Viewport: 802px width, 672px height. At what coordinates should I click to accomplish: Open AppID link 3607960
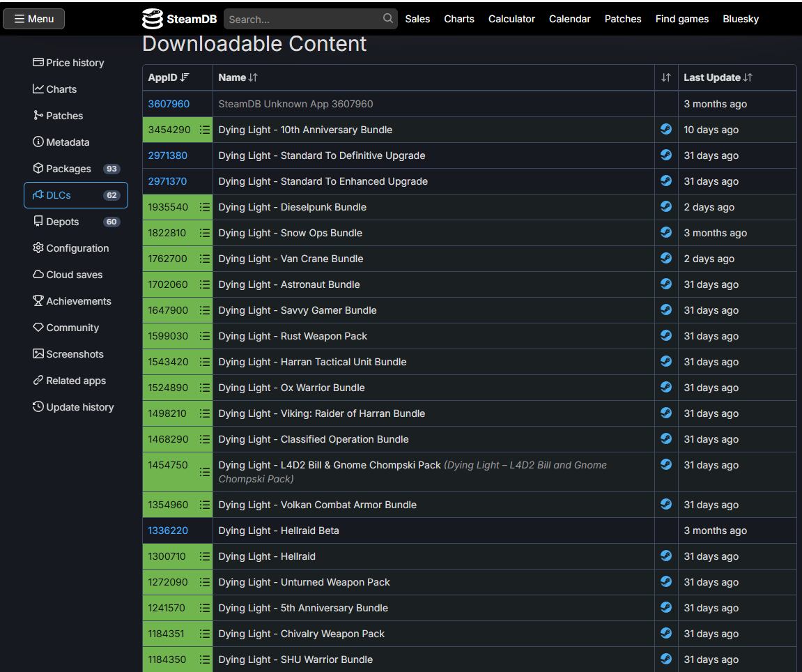tap(169, 104)
